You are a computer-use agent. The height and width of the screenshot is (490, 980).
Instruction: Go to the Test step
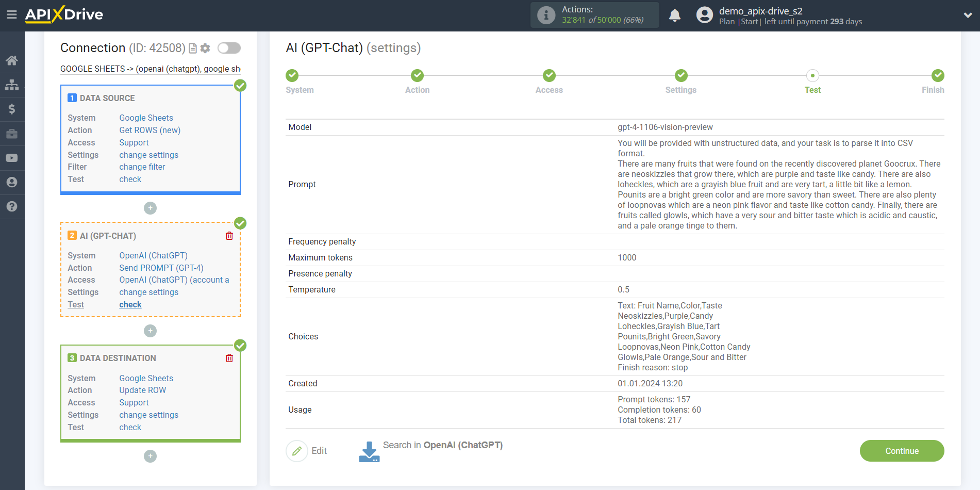point(813,76)
